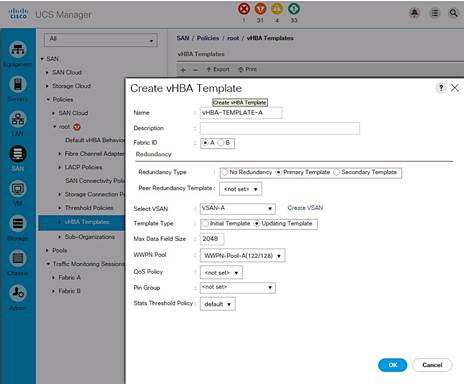The width and height of the screenshot is (464, 384).
Task: Choose Initial Template radio button
Action: coord(205,224)
